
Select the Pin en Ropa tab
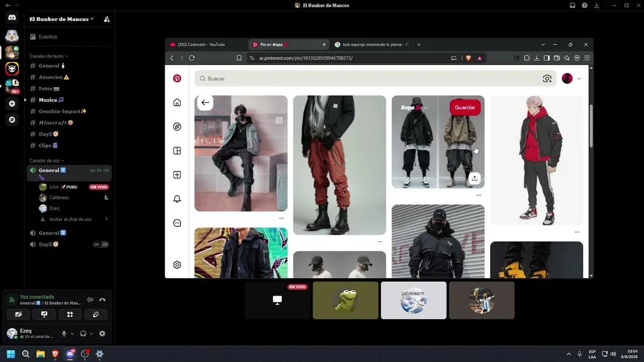pos(289,44)
